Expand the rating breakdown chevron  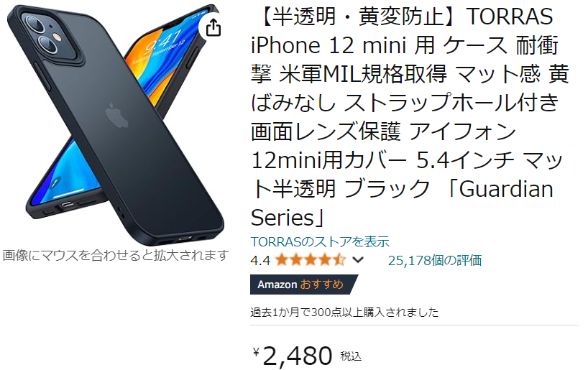point(358,260)
